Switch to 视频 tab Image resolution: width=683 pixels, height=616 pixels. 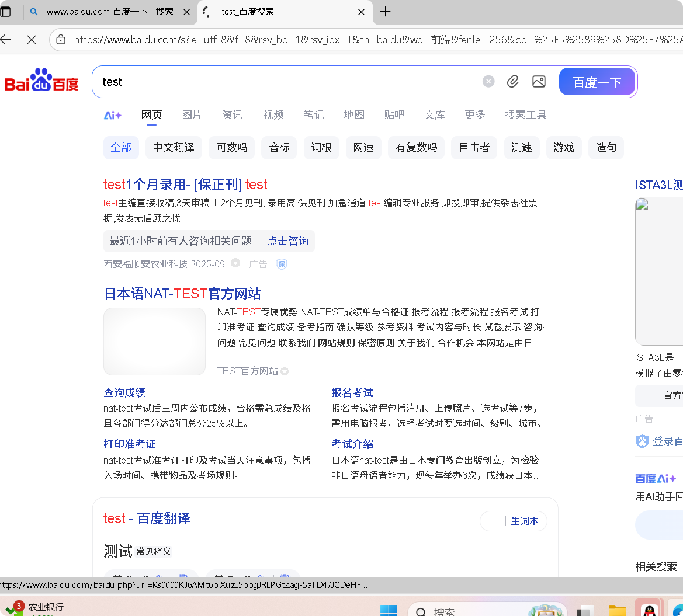(x=273, y=114)
